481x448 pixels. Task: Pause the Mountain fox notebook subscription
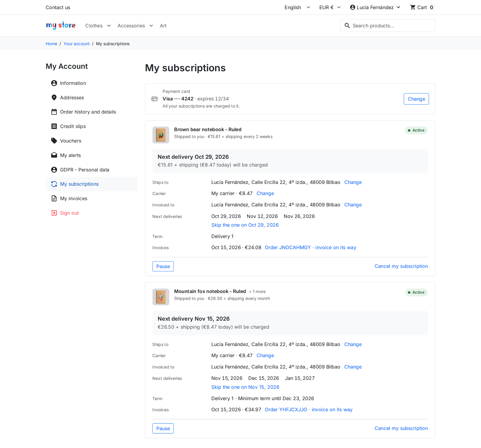[163, 428]
